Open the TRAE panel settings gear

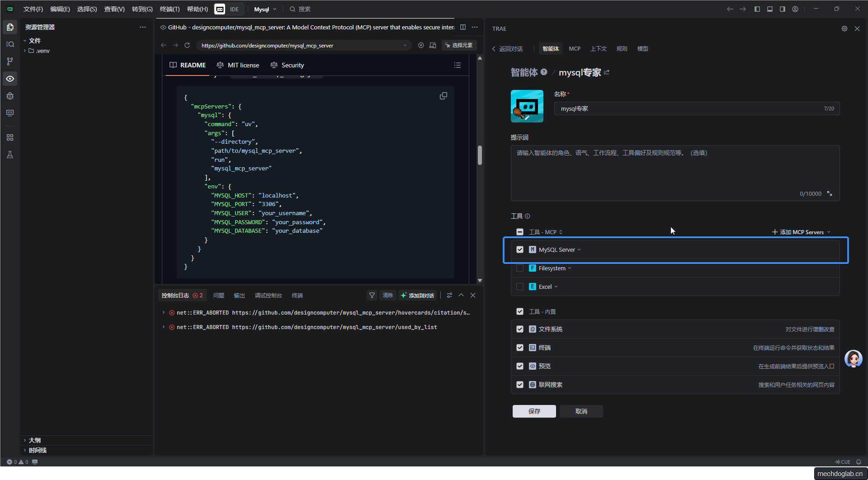click(844, 28)
